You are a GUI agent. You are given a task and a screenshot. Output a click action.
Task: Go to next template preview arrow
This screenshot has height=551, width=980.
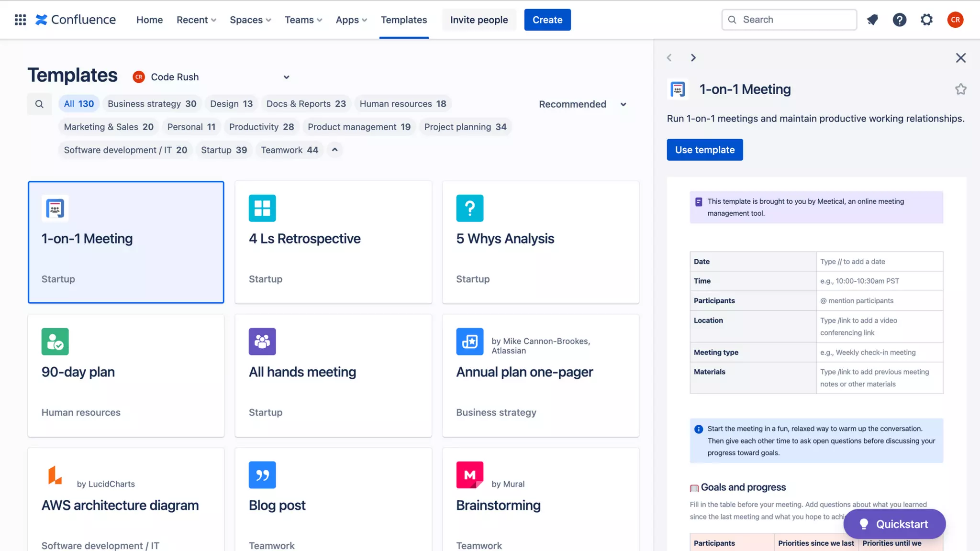[x=693, y=58]
